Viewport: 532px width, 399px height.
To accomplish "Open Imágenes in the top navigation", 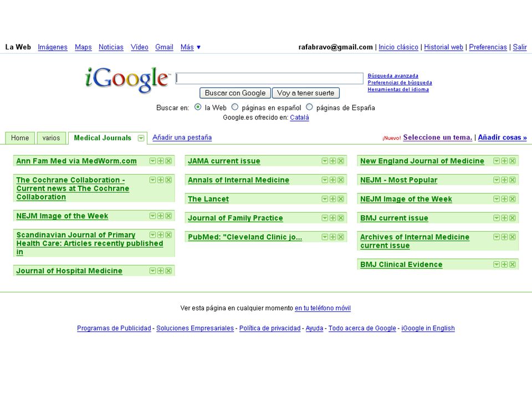I will click(x=53, y=47).
